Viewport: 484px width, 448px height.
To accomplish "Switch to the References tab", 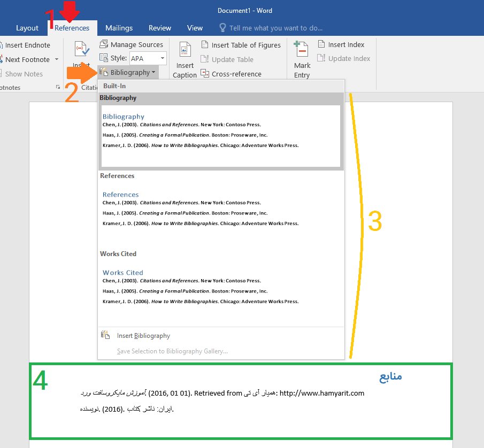I will tap(72, 28).
